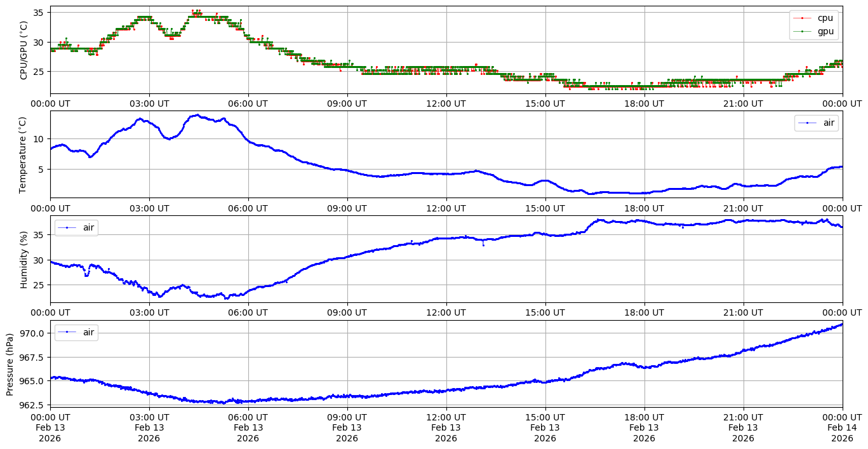Click the CPU/GPU (°C) y-axis label
The height and width of the screenshot is (449, 868).
coord(24,50)
